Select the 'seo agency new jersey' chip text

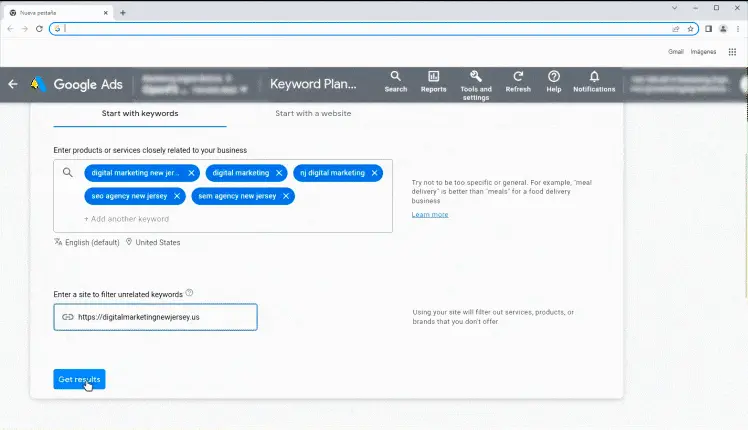click(x=129, y=196)
